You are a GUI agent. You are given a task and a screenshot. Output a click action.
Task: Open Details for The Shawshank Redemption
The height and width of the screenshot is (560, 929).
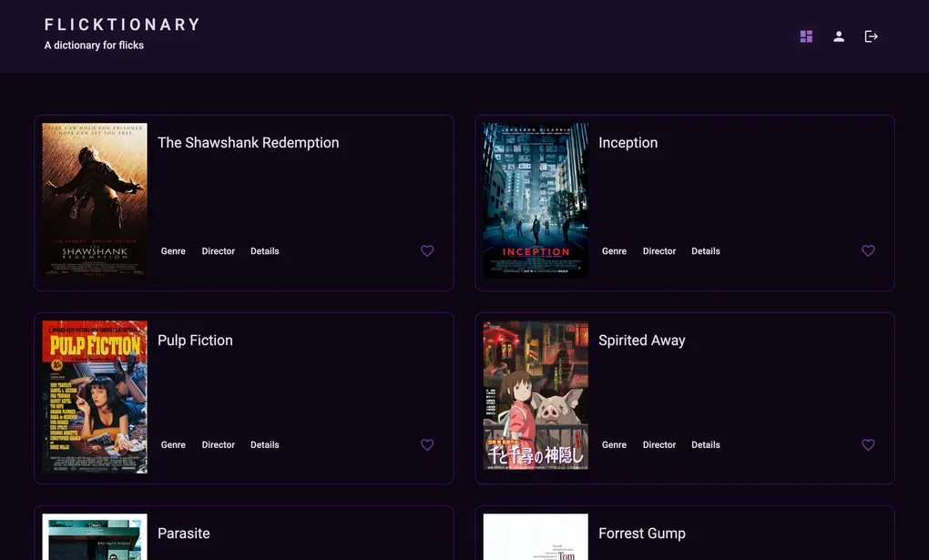[264, 250]
